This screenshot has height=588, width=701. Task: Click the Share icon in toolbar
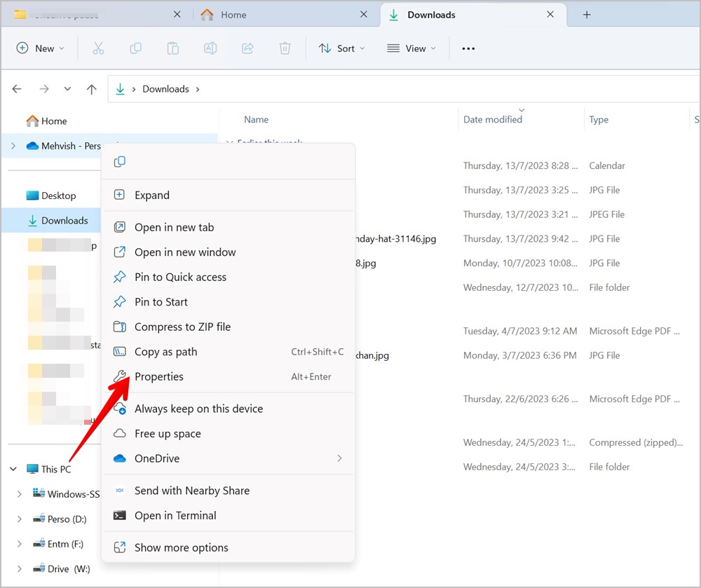[247, 48]
